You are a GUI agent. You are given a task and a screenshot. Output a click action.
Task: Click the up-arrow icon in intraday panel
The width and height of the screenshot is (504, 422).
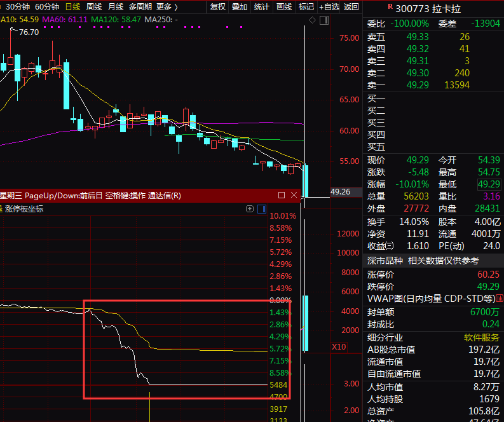[x=250, y=208]
